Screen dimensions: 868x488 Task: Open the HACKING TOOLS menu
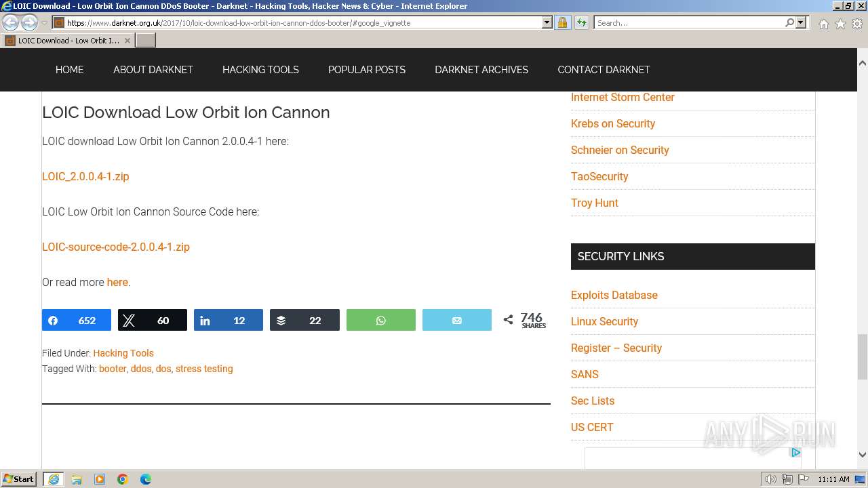(x=260, y=70)
